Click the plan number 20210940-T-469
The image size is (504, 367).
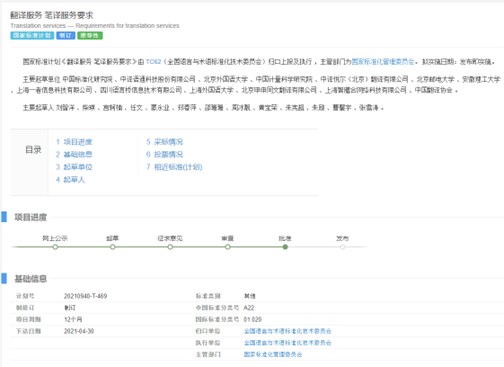[86, 296]
